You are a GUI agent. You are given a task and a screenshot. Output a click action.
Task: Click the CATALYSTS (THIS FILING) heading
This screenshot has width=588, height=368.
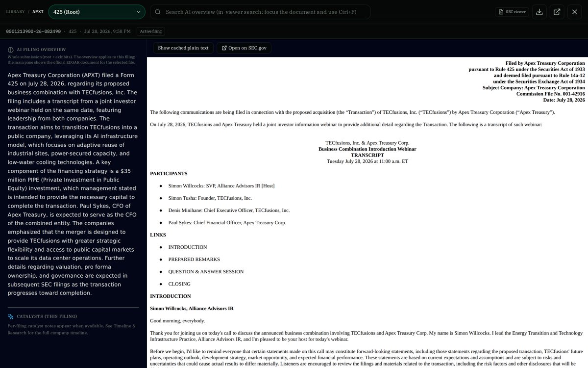(47, 316)
